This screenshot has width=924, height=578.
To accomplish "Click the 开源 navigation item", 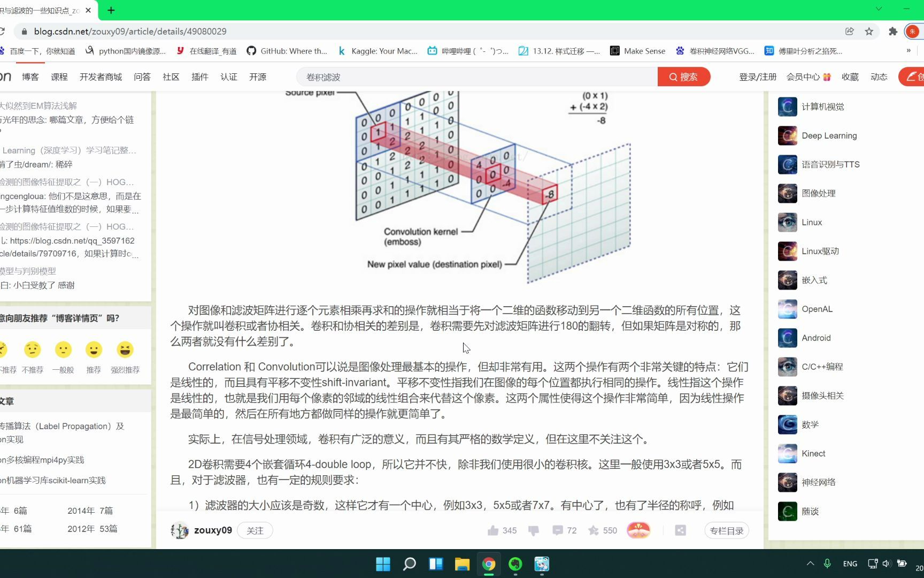I will coord(258,77).
